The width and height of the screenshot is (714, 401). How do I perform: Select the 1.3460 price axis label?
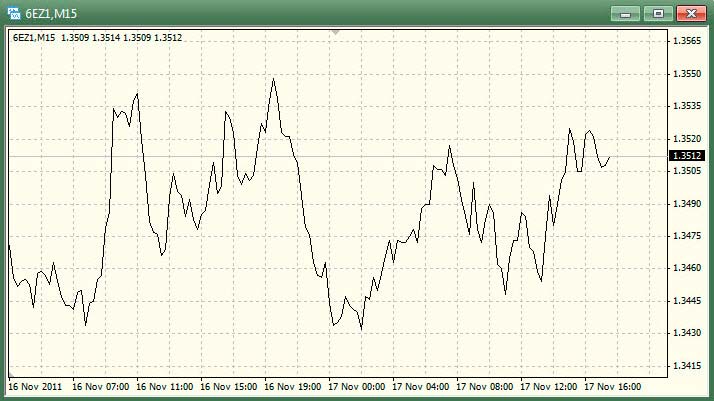[x=687, y=269]
